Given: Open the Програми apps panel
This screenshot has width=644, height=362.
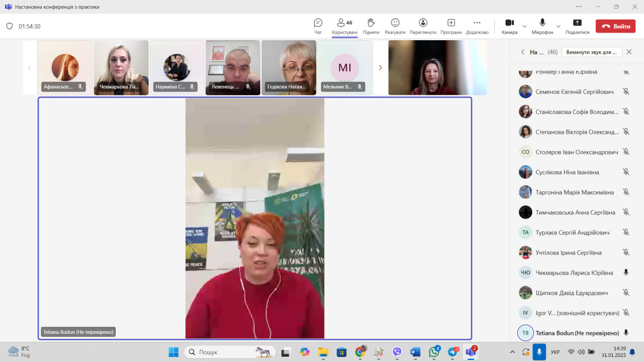Looking at the screenshot, I should (451, 26).
